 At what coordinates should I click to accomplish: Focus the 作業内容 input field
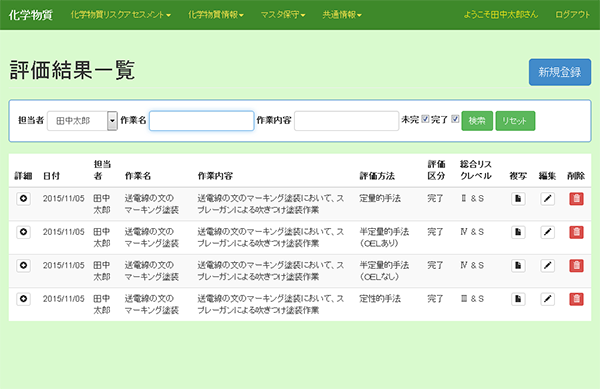pos(347,121)
